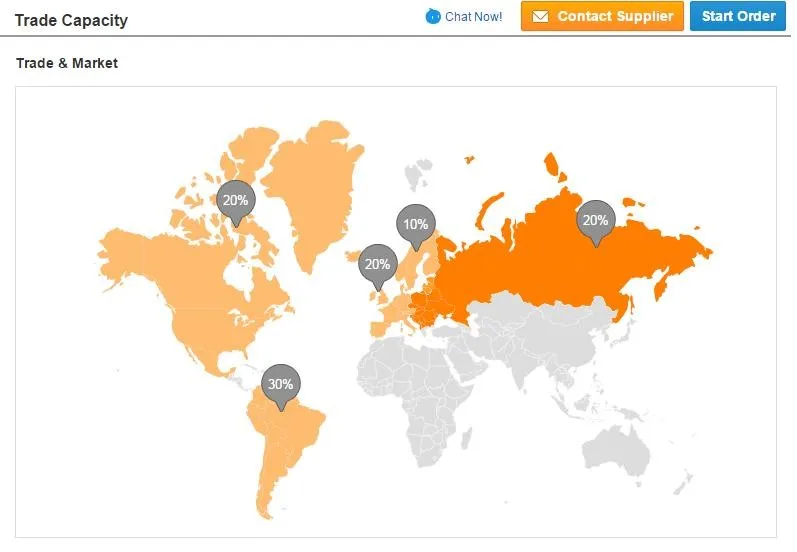Click the Trade Capacity heading

coord(71,20)
